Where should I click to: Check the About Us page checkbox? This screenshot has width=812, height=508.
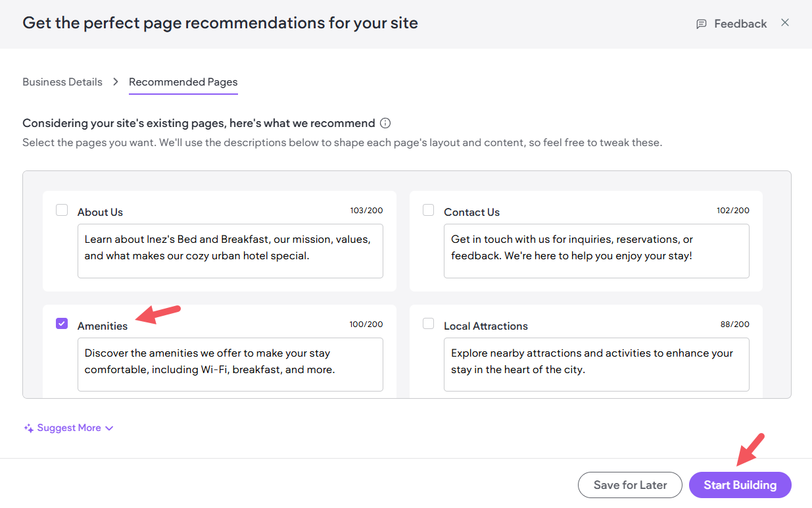pyautogui.click(x=62, y=210)
